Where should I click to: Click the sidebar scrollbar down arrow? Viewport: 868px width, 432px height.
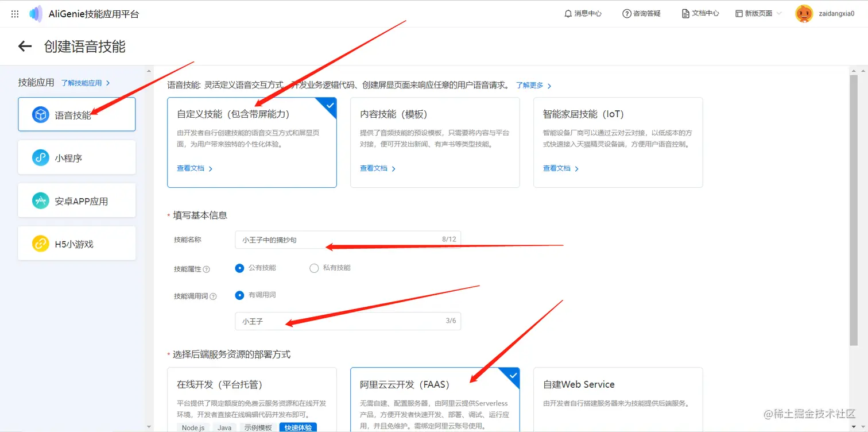149,427
